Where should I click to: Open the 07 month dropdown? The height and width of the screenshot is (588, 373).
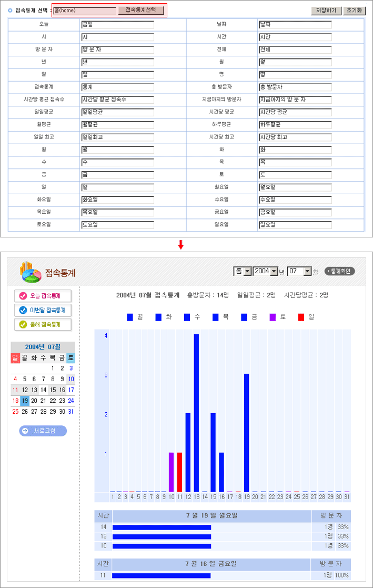[308, 271]
